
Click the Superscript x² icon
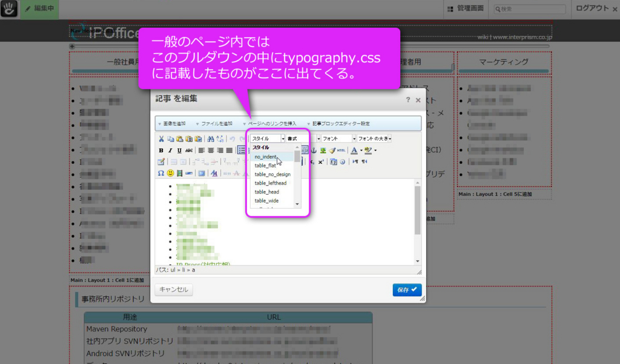[321, 162]
